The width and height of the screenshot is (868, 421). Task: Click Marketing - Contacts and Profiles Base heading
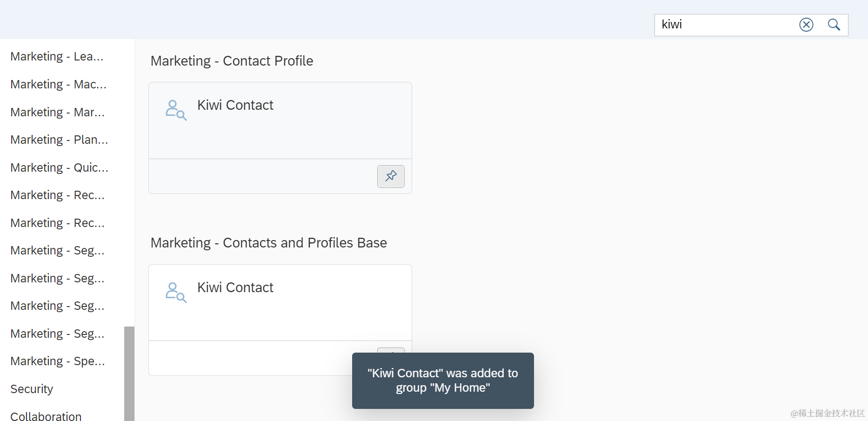coord(268,243)
